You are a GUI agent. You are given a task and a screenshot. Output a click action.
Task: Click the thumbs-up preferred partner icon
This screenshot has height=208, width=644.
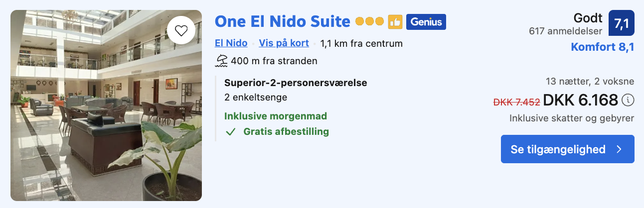pyautogui.click(x=395, y=22)
